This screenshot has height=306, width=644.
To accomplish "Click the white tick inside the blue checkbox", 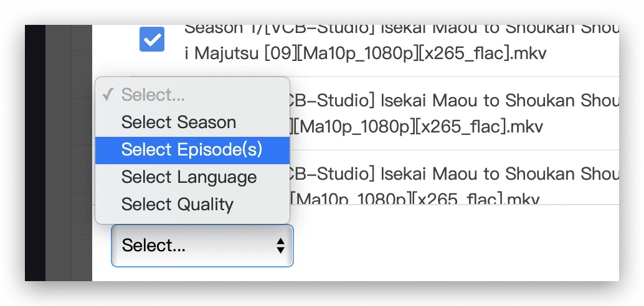I will click(152, 39).
